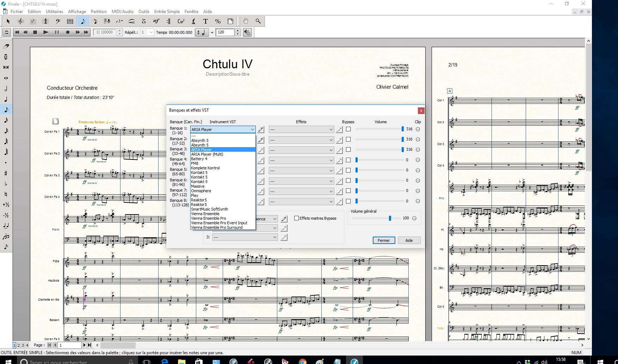Toggle Bypass checkbox for Banque 2

(348, 139)
